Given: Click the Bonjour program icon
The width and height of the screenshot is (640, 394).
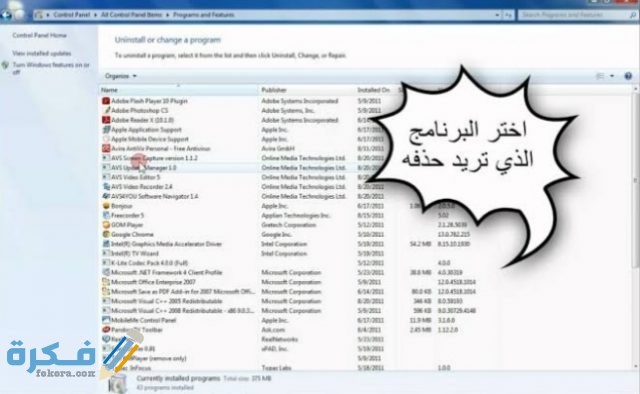Looking at the screenshot, I should 106,206.
